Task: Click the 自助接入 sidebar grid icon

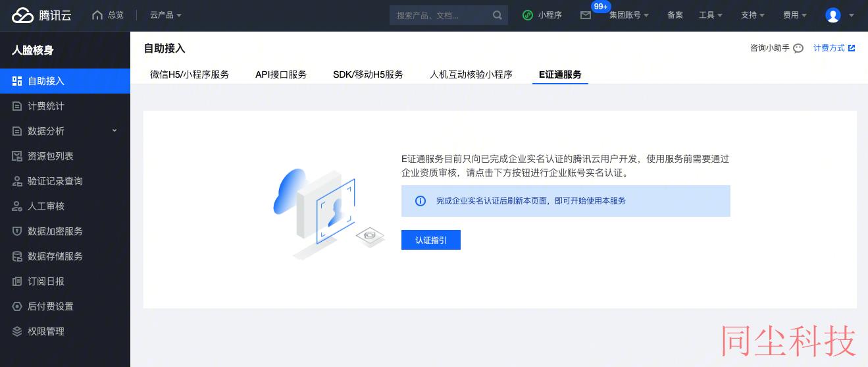Action: 17,81
